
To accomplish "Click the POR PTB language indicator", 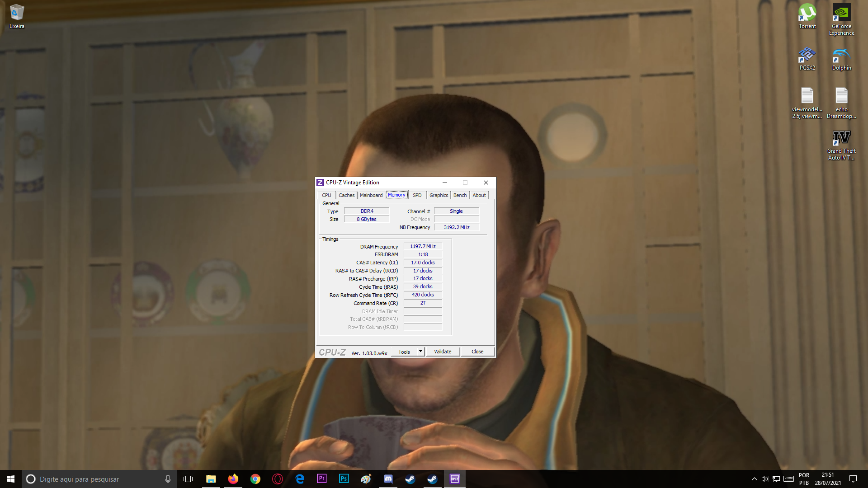I will [x=804, y=479].
